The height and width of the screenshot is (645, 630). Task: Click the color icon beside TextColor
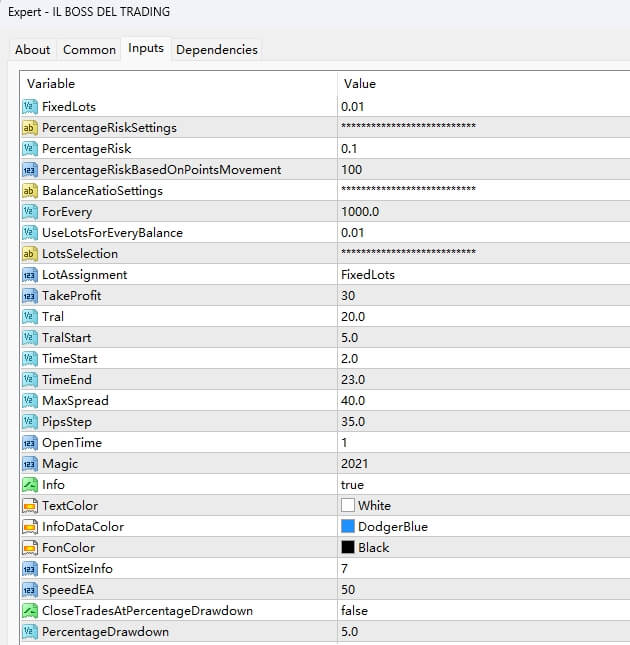click(29, 506)
